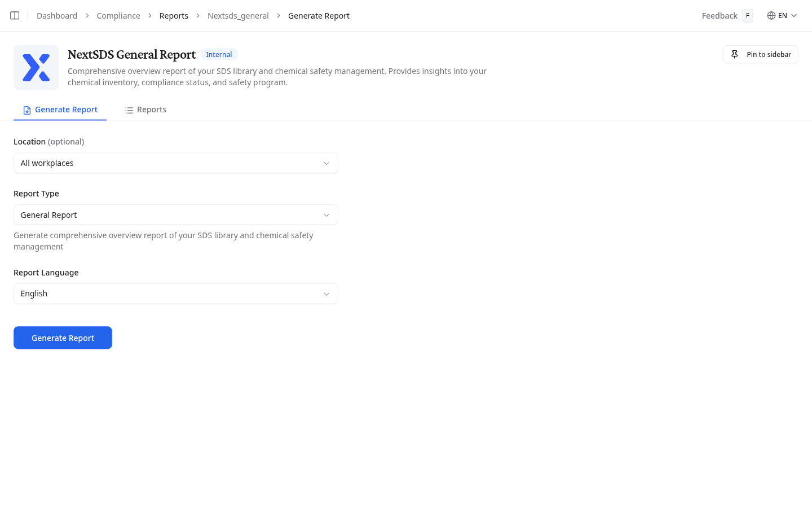Click Pin to sidebar button
This screenshot has width=812, height=508.
(x=760, y=54)
